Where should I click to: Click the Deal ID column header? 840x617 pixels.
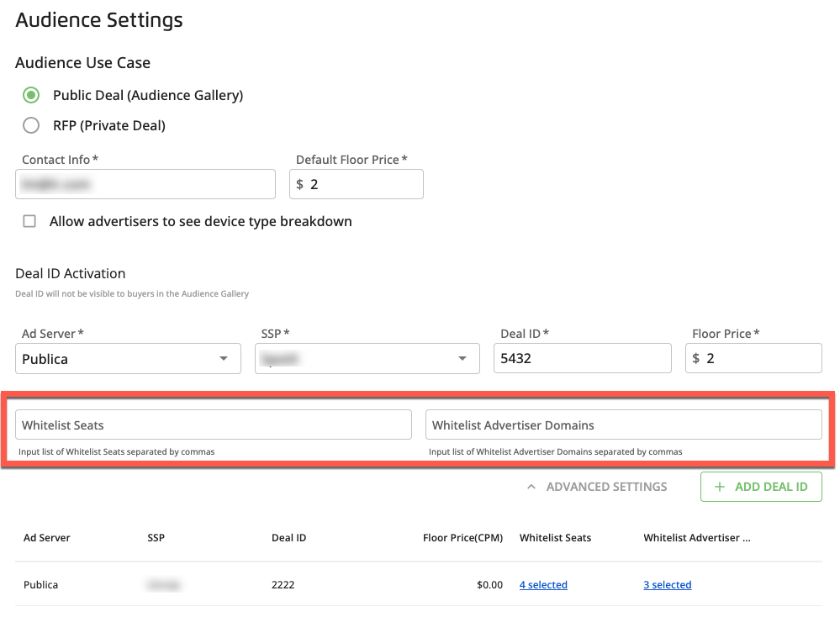click(288, 538)
